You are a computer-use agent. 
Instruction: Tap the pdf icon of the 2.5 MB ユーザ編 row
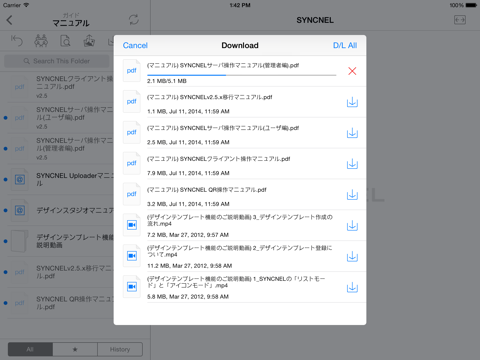132,132
